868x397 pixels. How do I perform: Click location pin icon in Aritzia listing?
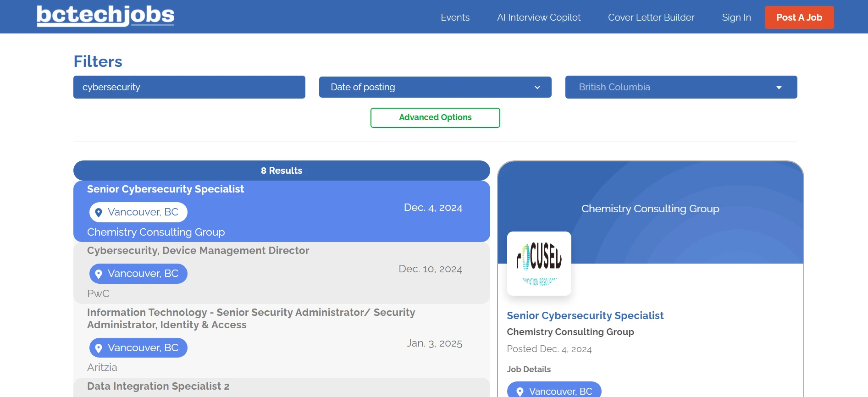tap(98, 348)
